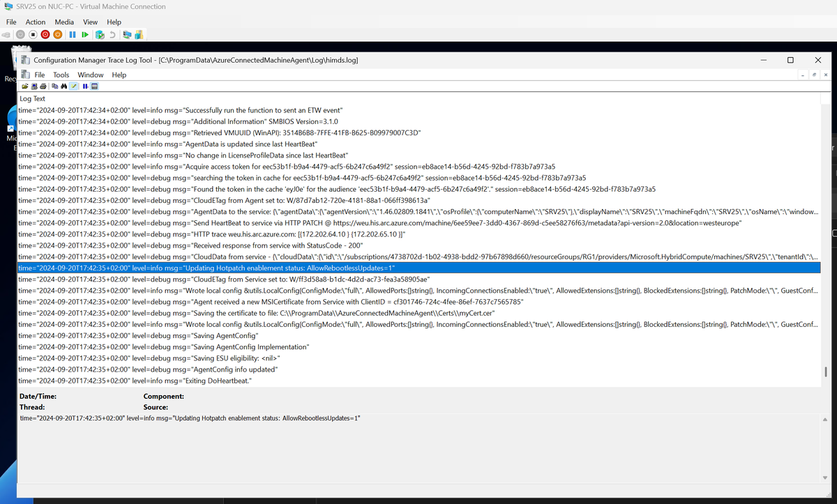837x504 pixels.
Task: Select the 'Additional Information' SMBIOS Version row
Action: click(418, 121)
